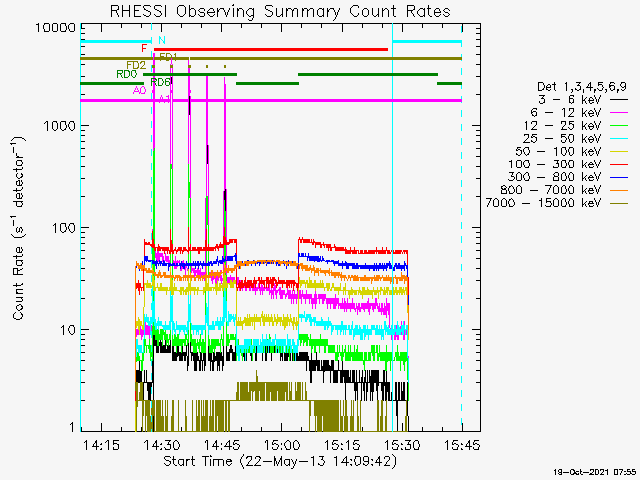Click the y-axis tick label '100'
The width and height of the screenshot is (640, 480).
(x=64, y=228)
